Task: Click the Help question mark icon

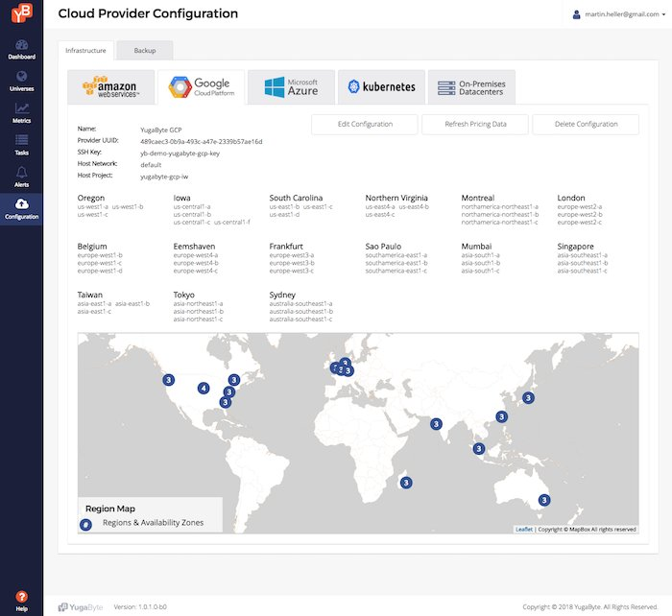Action: 21,596
